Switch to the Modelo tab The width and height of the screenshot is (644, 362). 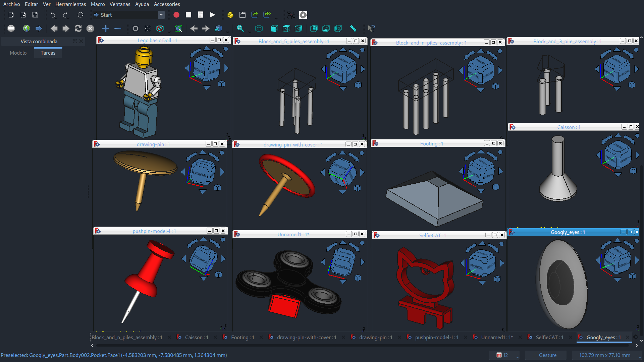pos(18,53)
